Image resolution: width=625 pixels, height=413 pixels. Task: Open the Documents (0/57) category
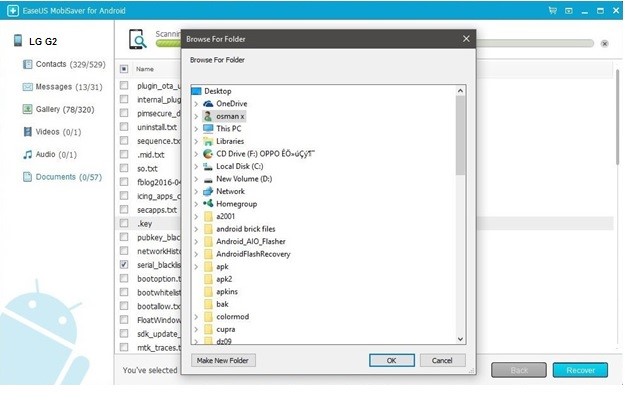pos(63,177)
